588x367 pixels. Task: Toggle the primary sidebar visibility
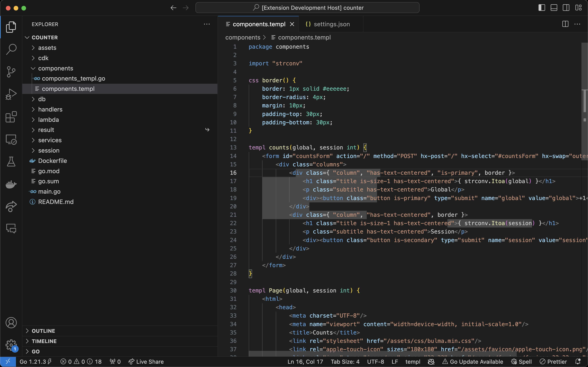pyautogui.click(x=541, y=8)
